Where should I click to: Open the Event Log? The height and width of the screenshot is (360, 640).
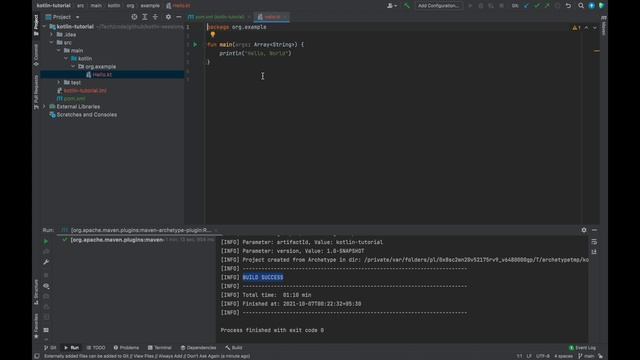[x=582, y=348]
